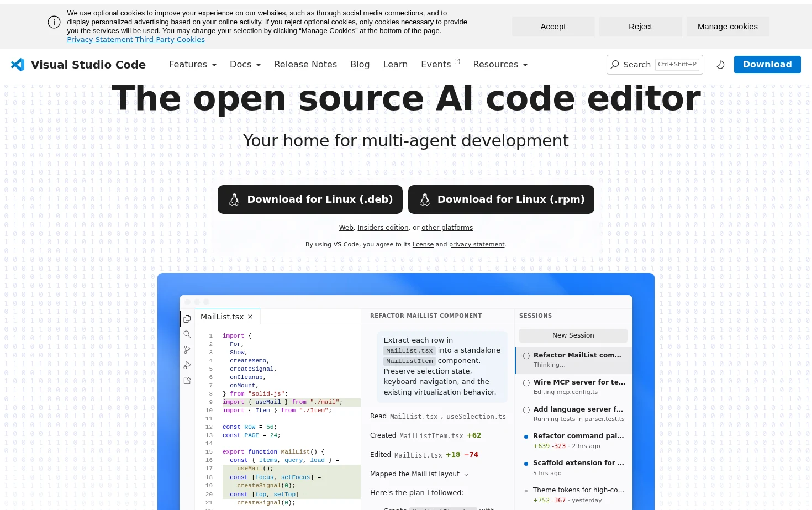This screenshot has width=812, height=510.
Task: Expand the Resources dropdown menu
Action: pyautogui.click(x=500, y=65)
